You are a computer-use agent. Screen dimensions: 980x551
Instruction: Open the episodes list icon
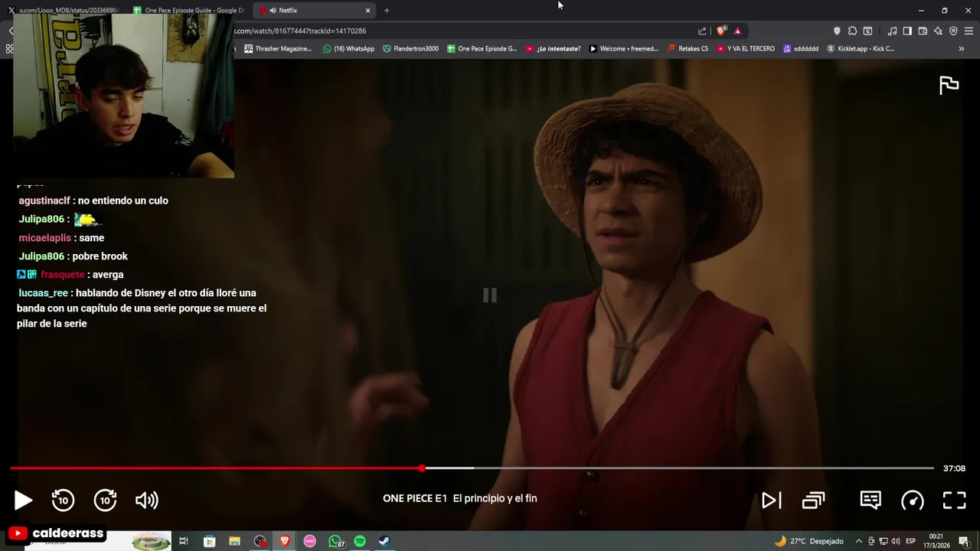(x=813, y=500)
